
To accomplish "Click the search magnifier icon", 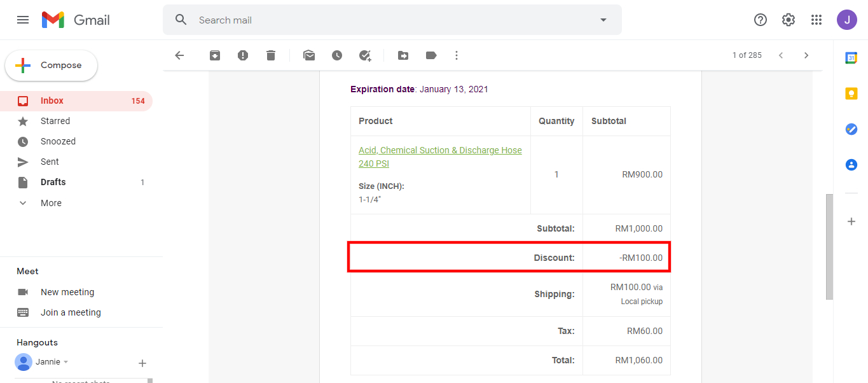I will click(x=181, y=20).
